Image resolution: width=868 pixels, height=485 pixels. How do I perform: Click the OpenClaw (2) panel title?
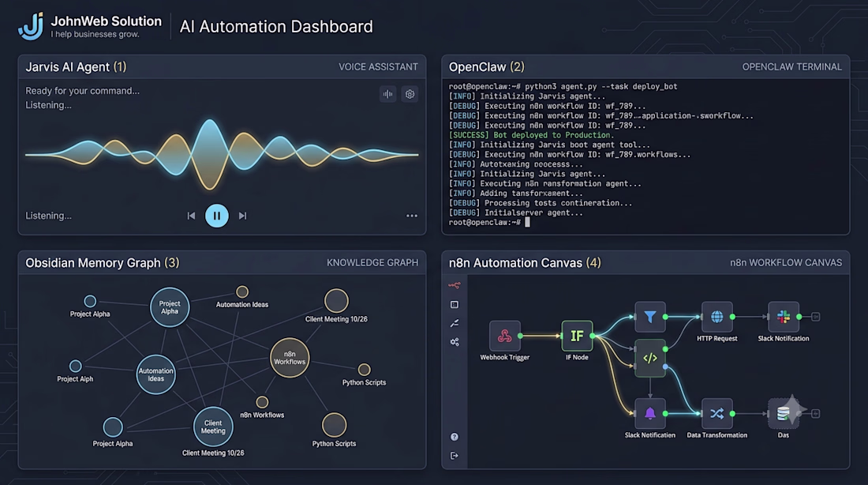tap(487, 67)
